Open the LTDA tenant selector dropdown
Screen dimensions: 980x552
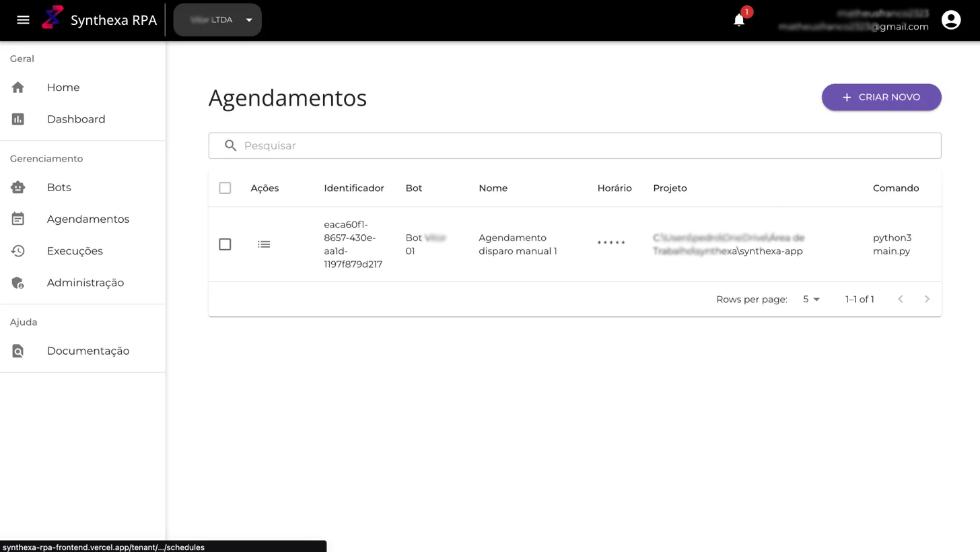[x=217, y=20]
